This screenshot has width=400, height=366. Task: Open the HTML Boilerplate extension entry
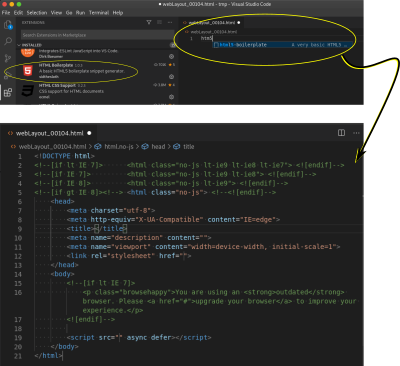(x=97, y=71)
